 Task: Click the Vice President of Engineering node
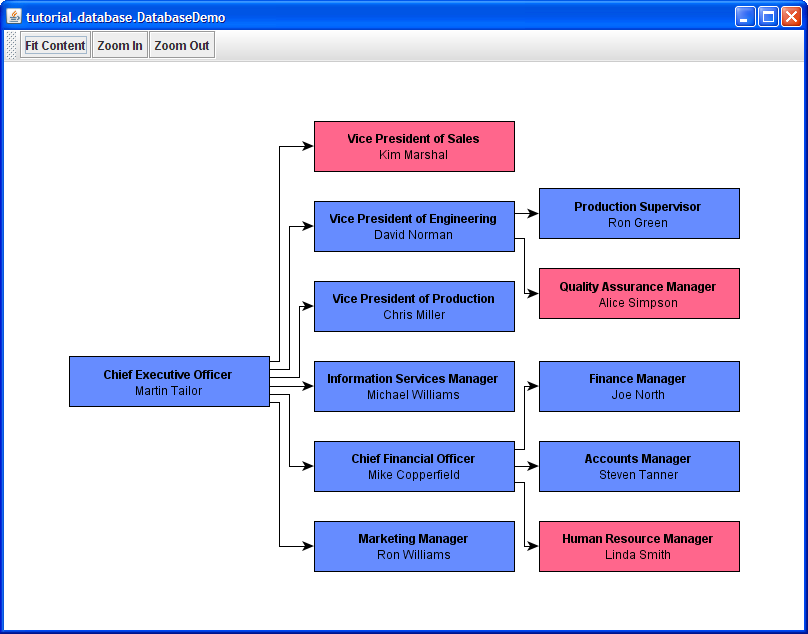click(414, 227)
